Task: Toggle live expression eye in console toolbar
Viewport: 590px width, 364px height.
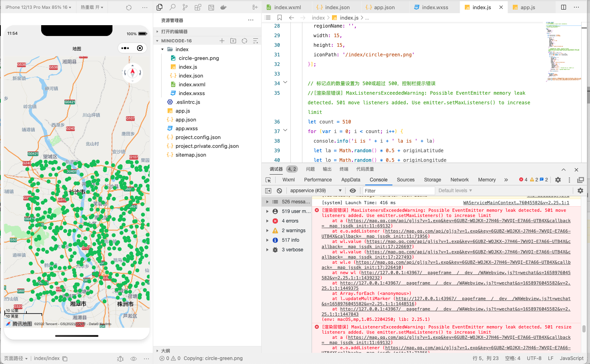Action: 353,191
